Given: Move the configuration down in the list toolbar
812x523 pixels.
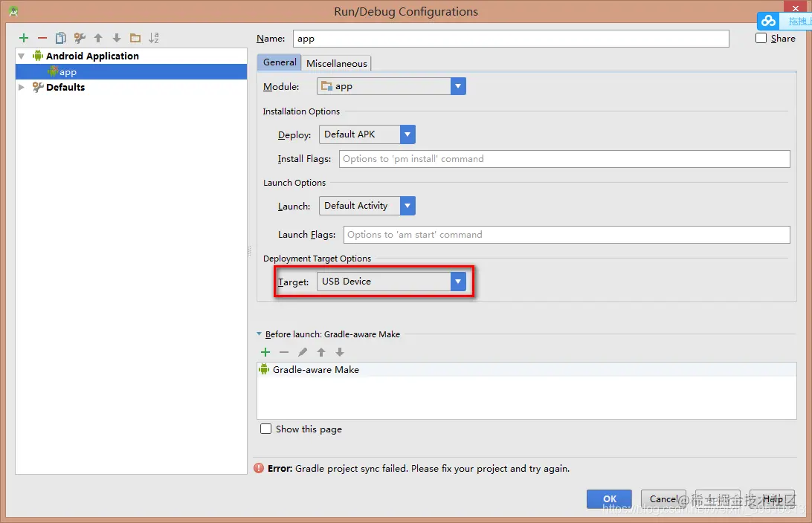Looking at the screenshot, I should click(x=117, y=38).
